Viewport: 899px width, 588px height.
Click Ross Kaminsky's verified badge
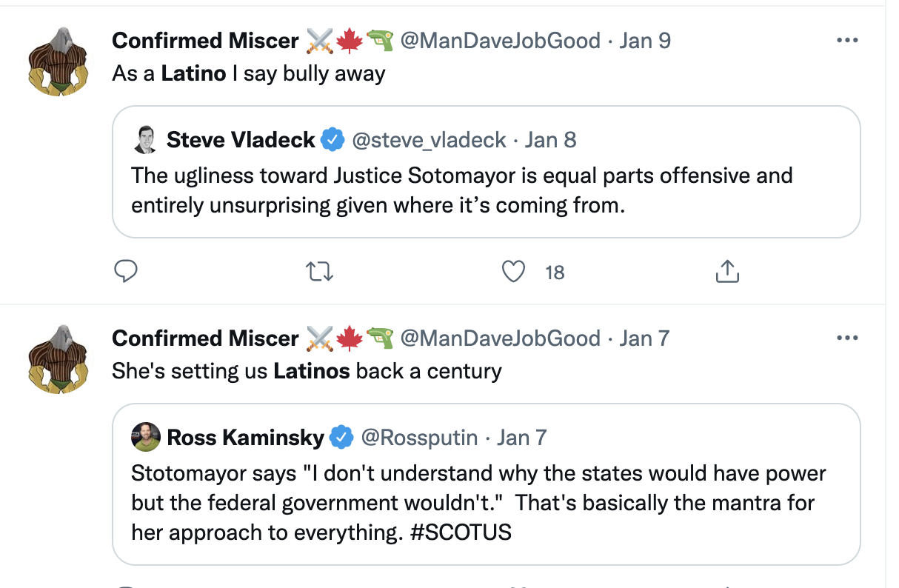(x=341, y=438)
